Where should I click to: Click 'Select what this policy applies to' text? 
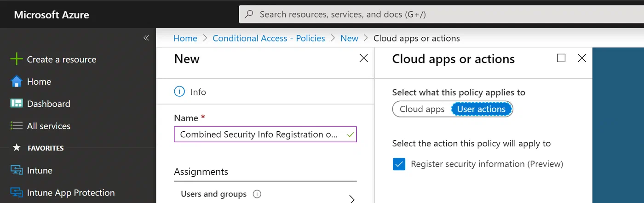point(459,92)
